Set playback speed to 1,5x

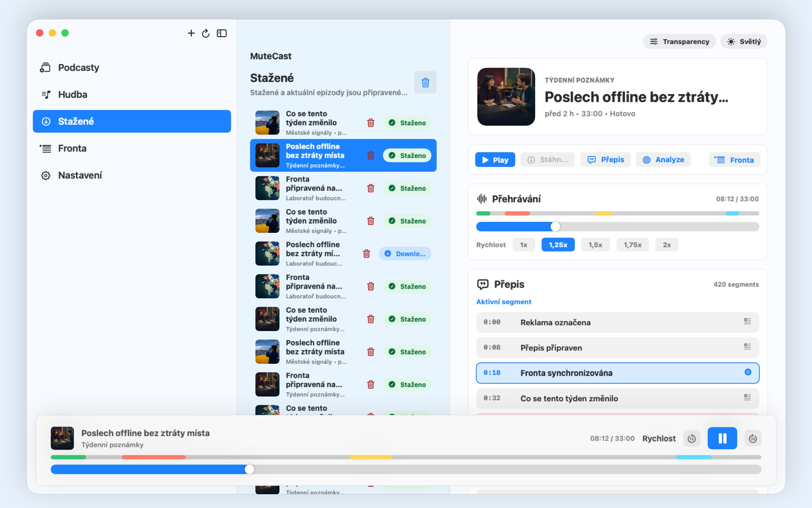(595, 245)
